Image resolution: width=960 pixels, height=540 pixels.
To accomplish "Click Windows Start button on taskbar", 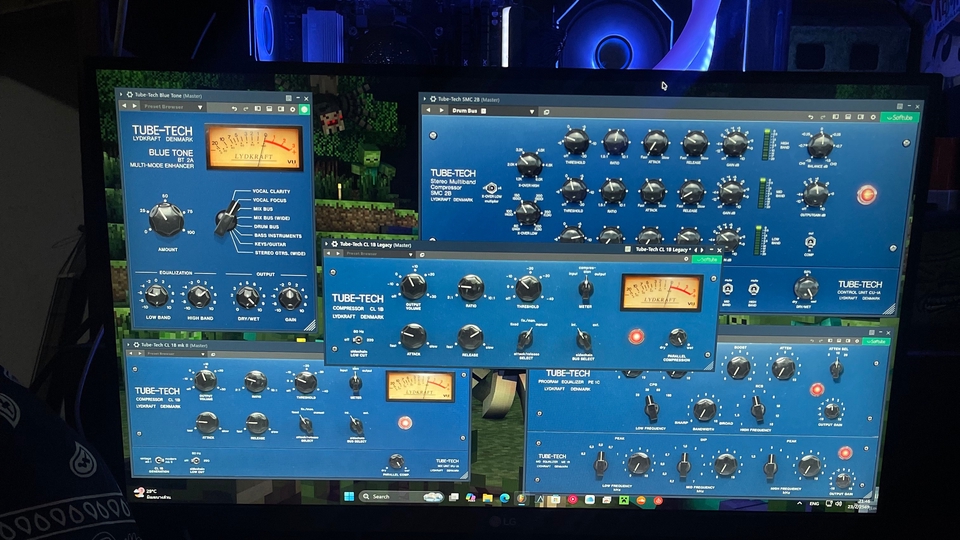I will [x=349, y=496].
